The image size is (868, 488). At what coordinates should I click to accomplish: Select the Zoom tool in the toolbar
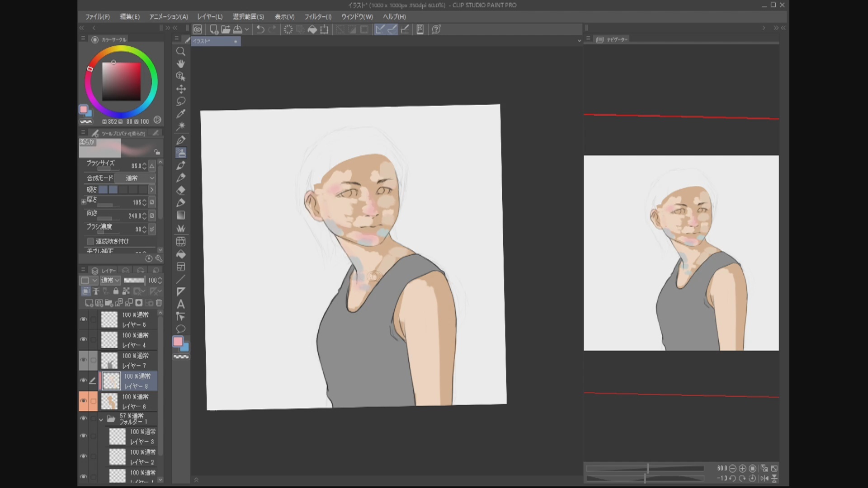180,52
